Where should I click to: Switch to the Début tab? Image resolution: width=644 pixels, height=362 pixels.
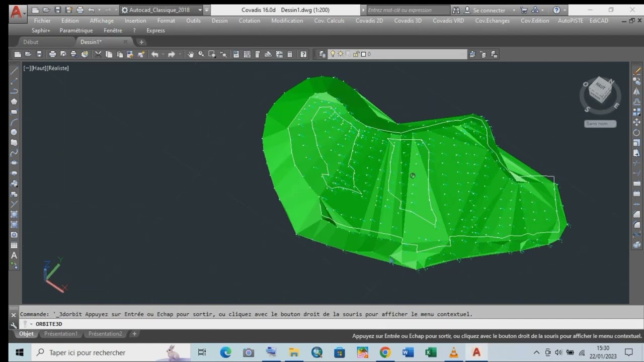coord(31,42)
